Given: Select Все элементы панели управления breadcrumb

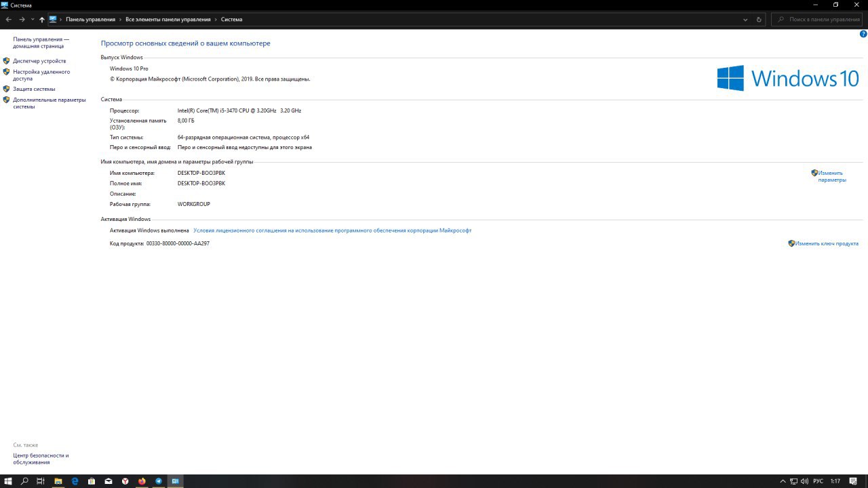Looking at the screenshot, I should click(168, 20).
